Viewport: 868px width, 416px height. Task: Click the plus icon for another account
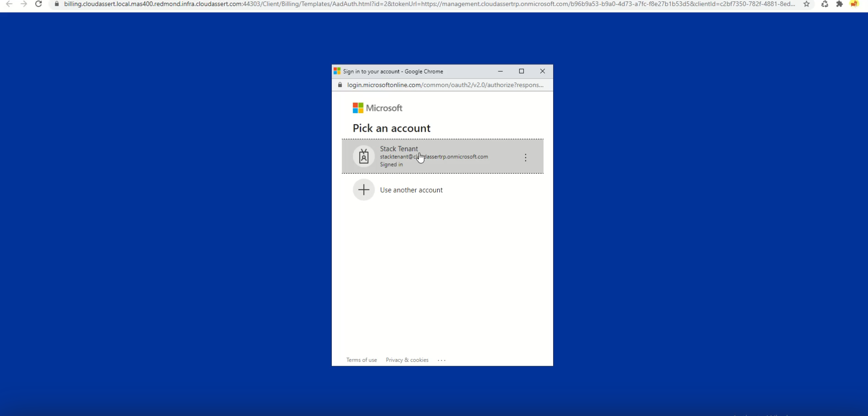364,190
